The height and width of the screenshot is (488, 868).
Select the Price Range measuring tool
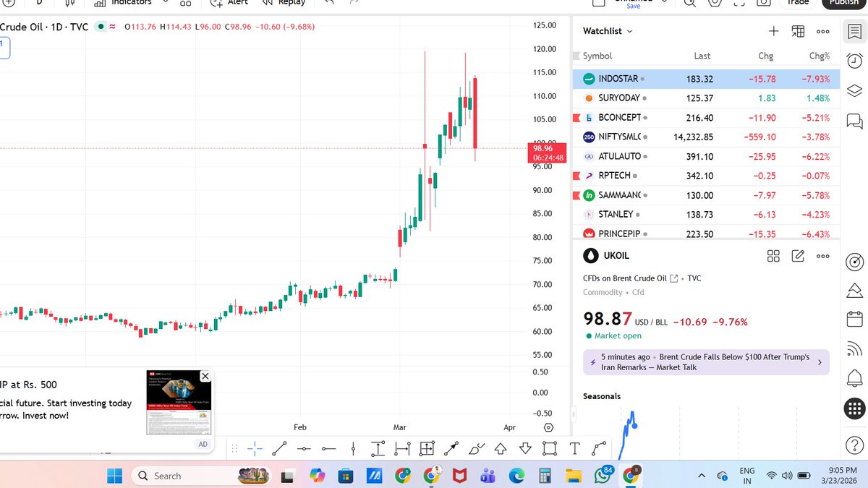(x=378, y=448)
